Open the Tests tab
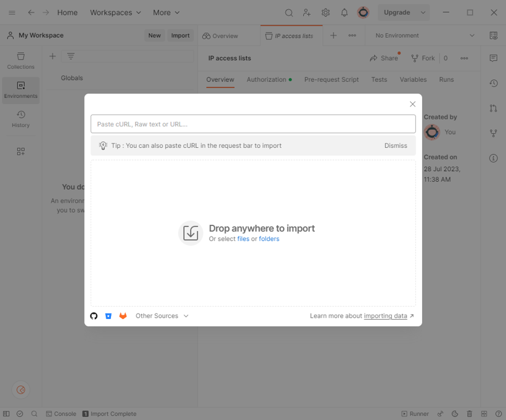 click(x=379, y=79)
